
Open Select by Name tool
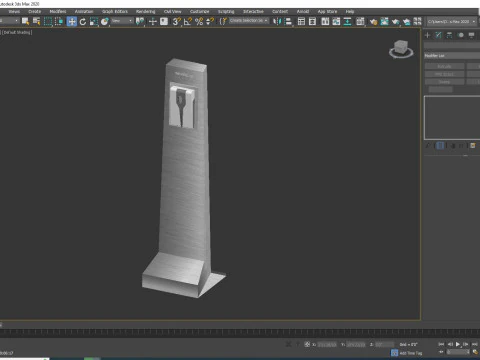click(x=36, y=22)
